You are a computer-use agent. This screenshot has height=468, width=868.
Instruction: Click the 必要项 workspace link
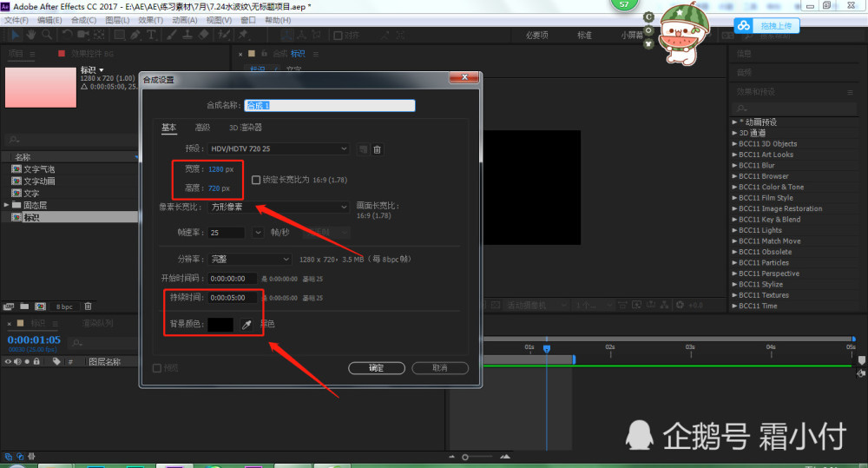pyautogui.click(x=537, y=35)
